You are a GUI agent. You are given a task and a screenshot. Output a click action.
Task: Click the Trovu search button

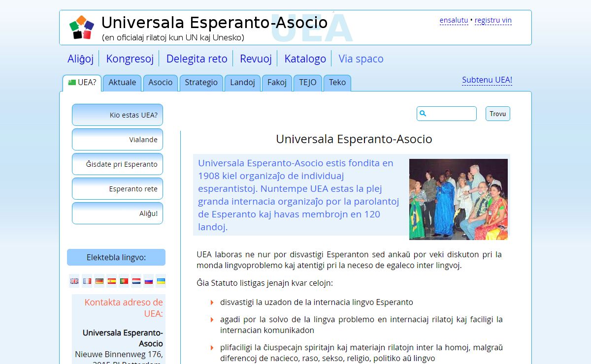click(498, 114)
